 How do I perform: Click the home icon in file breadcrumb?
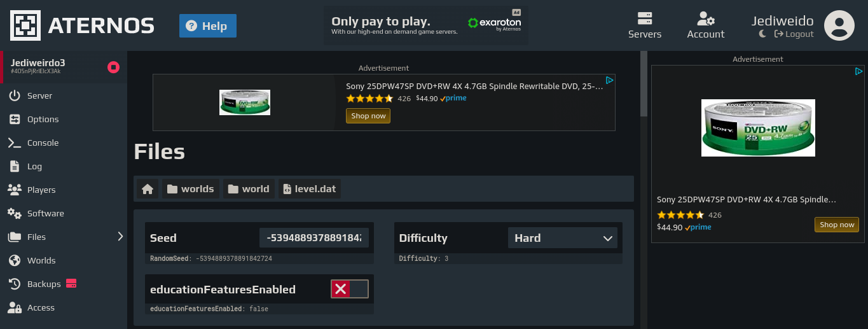click(148, 189)
